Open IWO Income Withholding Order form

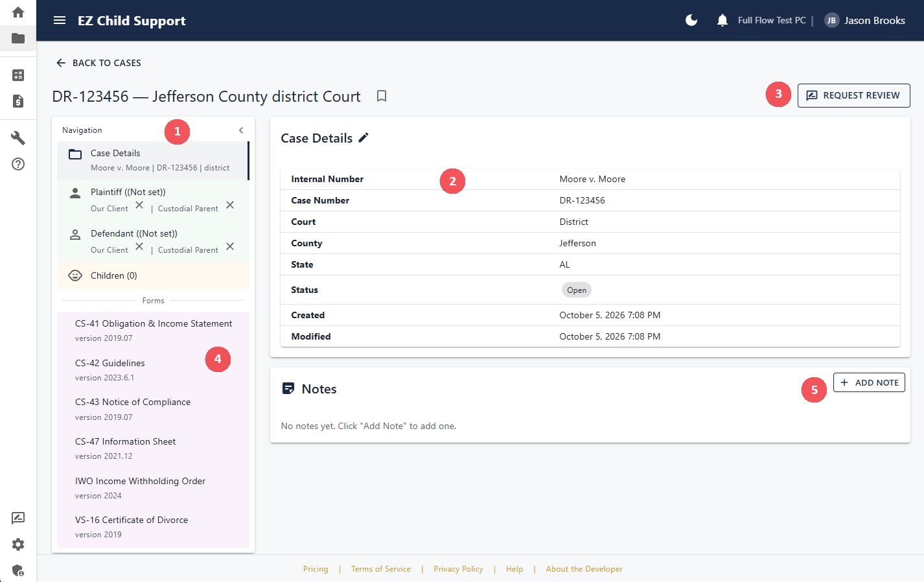point(153,488)
